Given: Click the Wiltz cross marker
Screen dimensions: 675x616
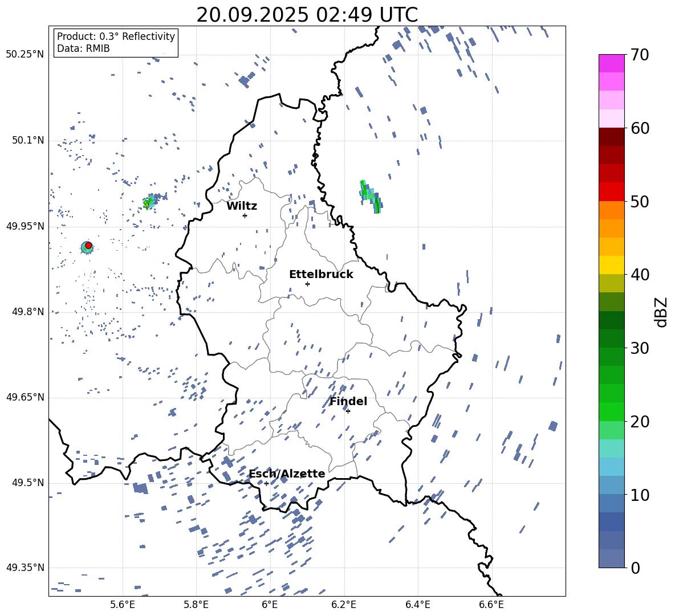Looking at the screenshot, I should 245,215.
